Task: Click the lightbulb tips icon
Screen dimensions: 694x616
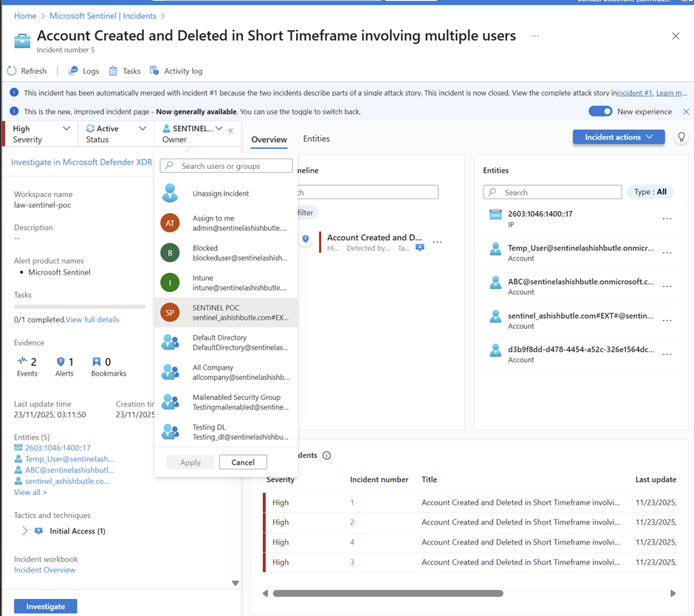Action: coord(681,137)
